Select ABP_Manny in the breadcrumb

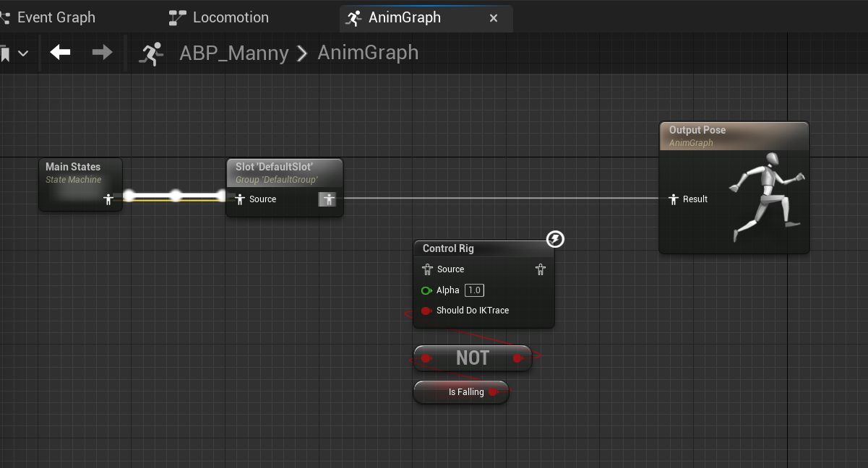pyautogui.click(x=234, y=53)
